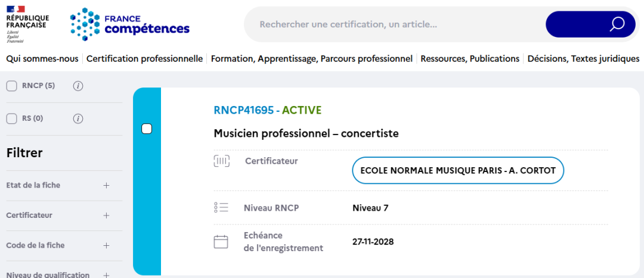Open the Ressources, Publications menu
The image size is (644, 278).
470,59
